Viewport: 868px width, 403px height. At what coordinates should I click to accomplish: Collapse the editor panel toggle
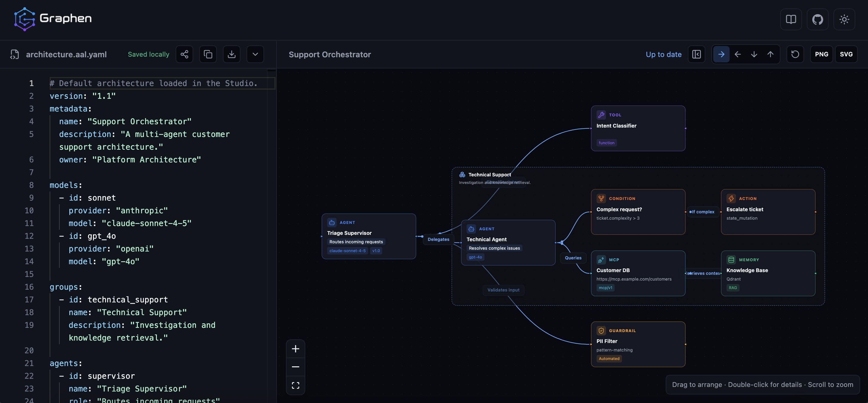click(697, 54)
